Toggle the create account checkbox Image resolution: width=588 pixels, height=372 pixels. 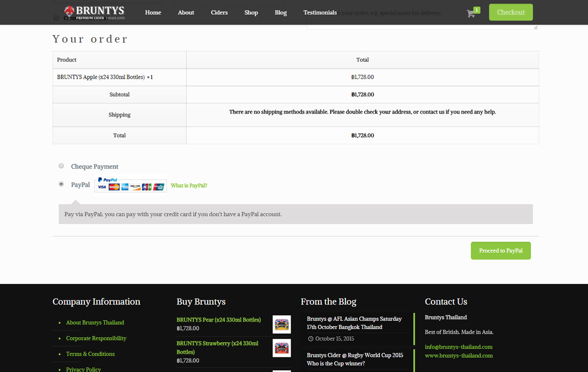[56, 18]
